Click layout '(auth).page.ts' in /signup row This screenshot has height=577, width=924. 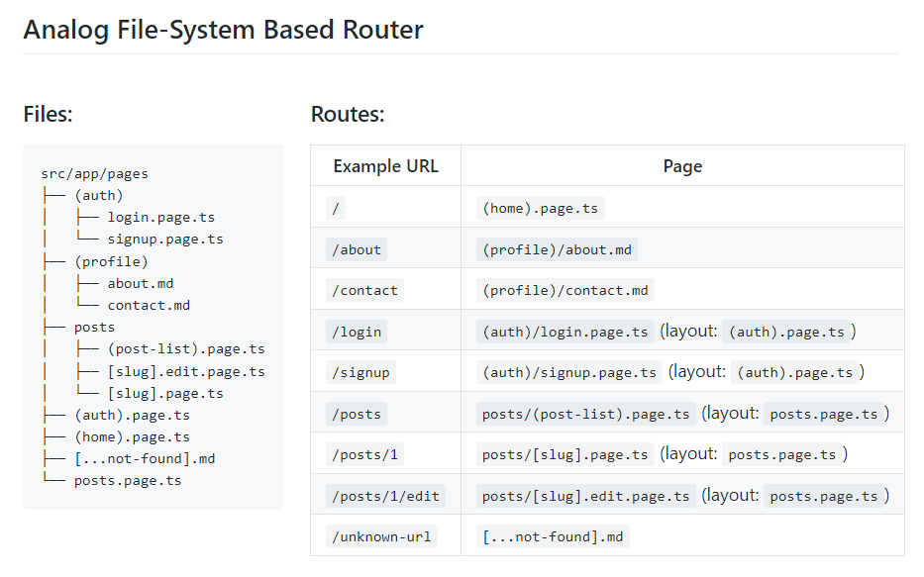click(795, 373)
